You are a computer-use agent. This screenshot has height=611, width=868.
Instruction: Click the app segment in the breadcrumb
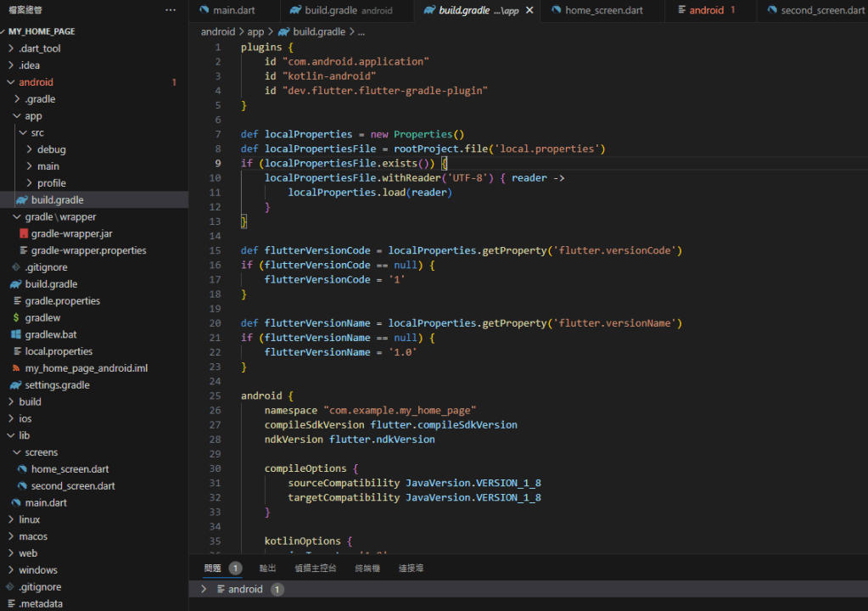pos(255,31)
